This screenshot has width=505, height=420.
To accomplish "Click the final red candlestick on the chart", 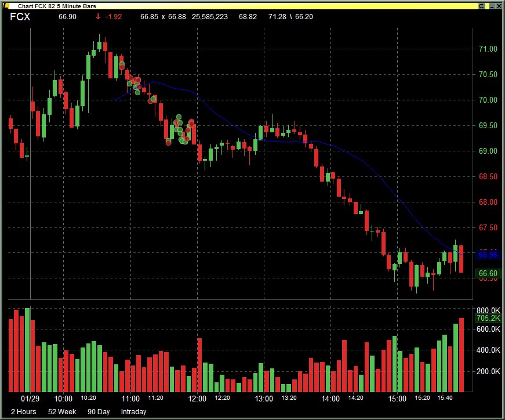I will (461, 259).
